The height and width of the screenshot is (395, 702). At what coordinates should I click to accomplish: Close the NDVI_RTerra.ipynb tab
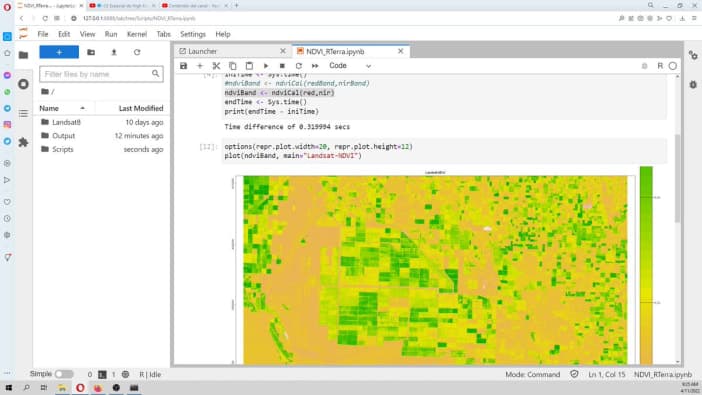tap(401, 51)
